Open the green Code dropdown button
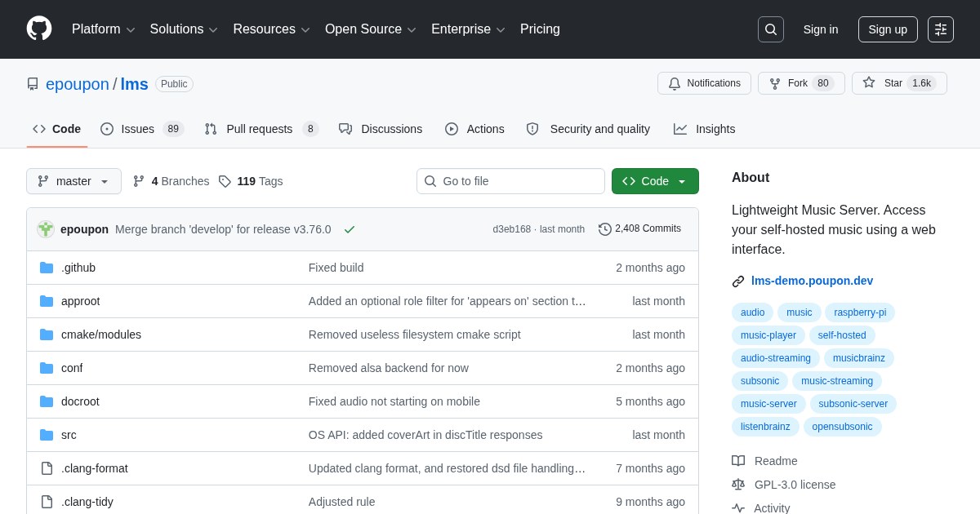The width and height of the screenshot is (980, 514). 655,181
